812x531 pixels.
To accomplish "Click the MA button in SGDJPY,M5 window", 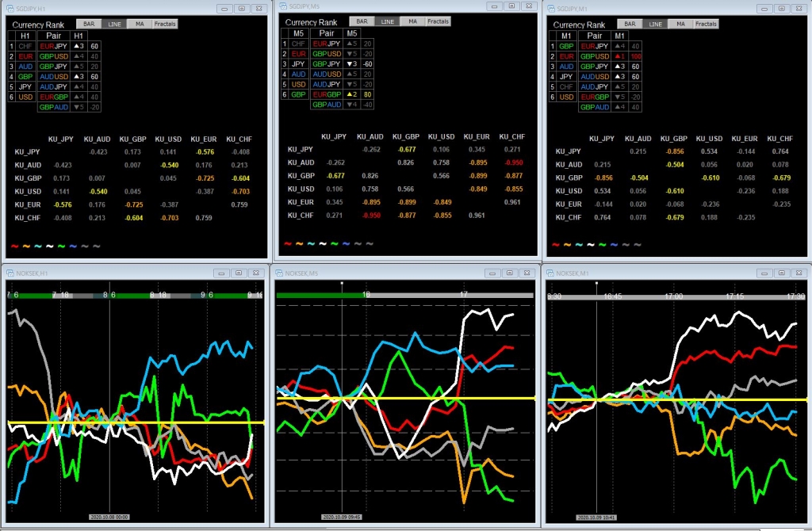I will pyautogui.click(x=412, y=21).
